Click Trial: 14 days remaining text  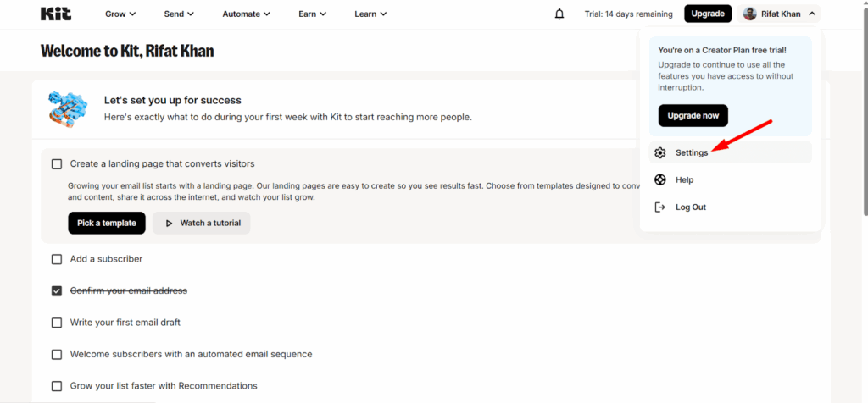(628, 14)
